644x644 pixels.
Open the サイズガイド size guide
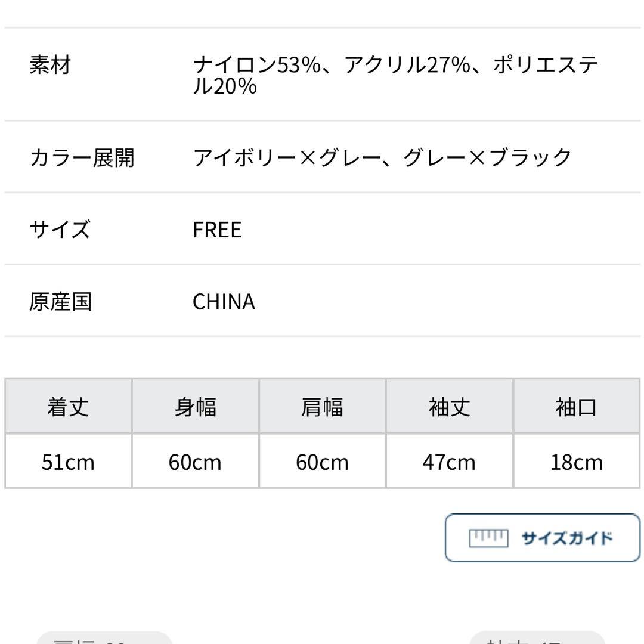[x=542, y=538]
